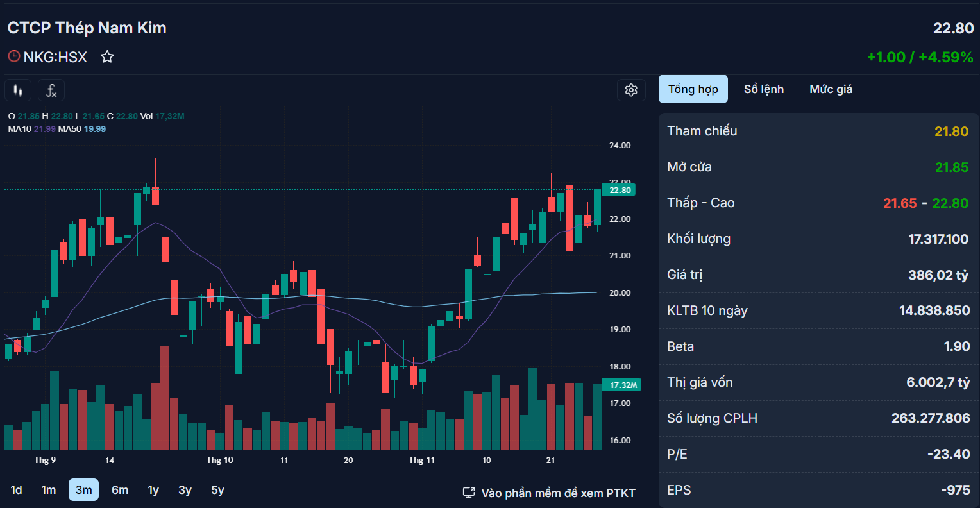Click the "Thg 11" date axis label

point(422,460)
